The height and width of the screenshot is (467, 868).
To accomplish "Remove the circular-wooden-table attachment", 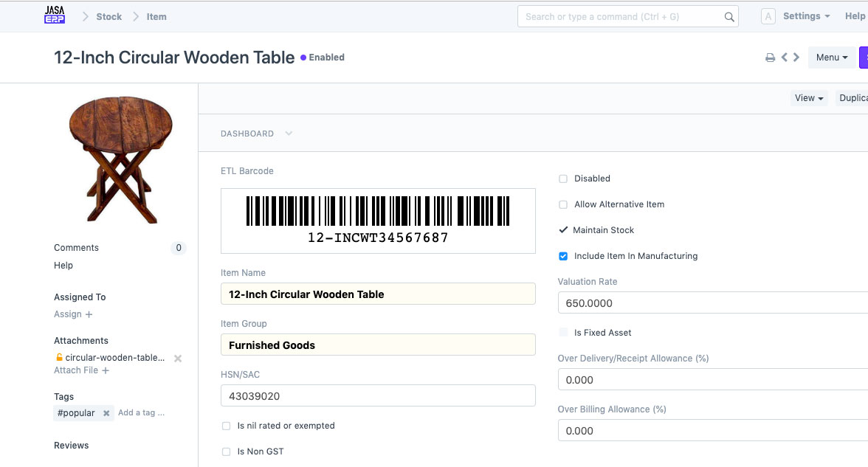I will click(x=177, y=359).
